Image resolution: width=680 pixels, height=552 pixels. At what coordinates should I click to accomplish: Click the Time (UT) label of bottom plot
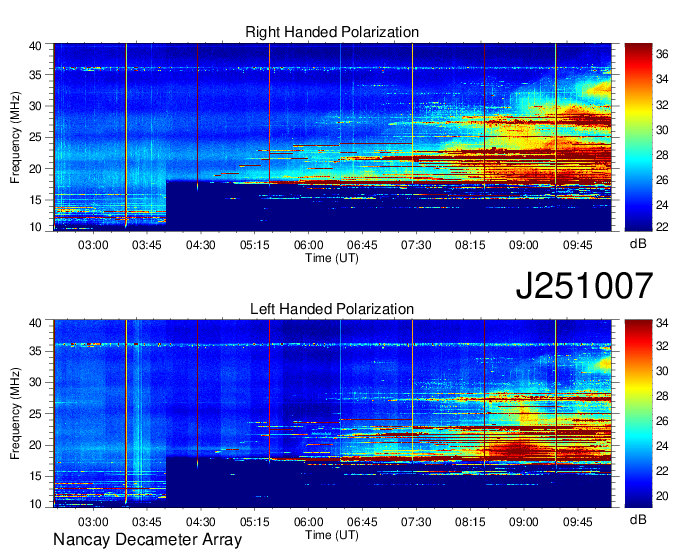pos(332,535)
